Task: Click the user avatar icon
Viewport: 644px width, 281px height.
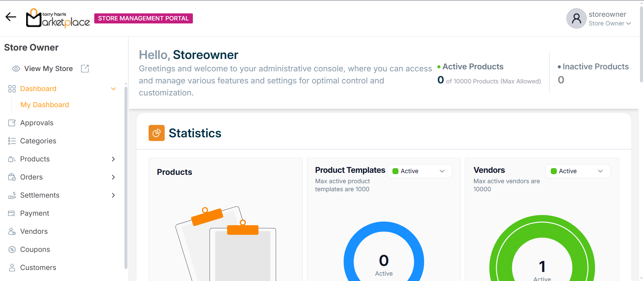Action: [576, 18]
